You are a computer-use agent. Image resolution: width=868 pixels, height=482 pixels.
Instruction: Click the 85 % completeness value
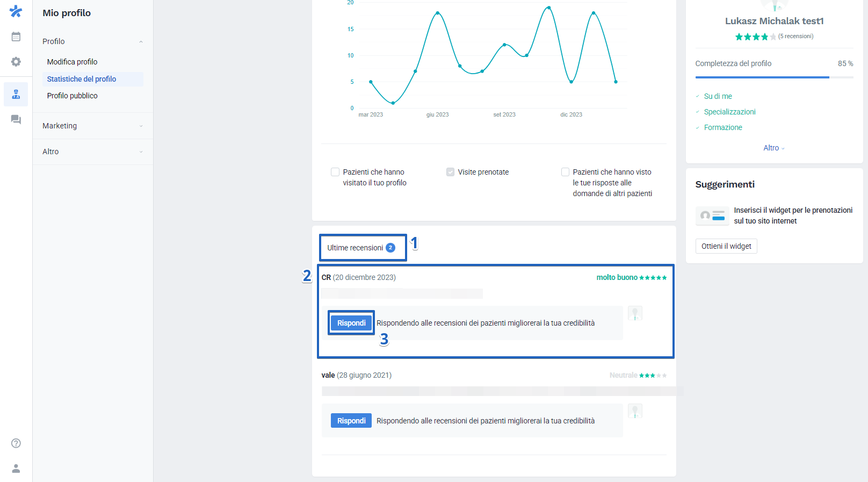[x=845, y=63]
